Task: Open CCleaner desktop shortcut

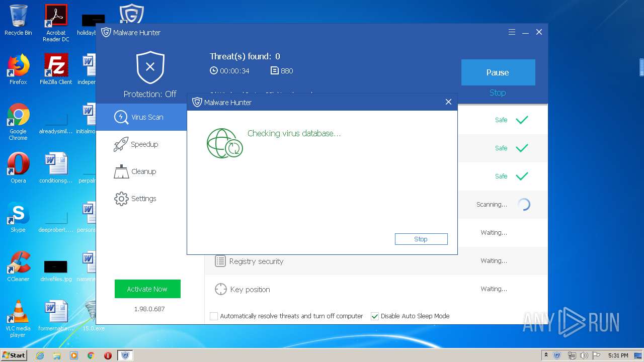Action: pos(18,266)
